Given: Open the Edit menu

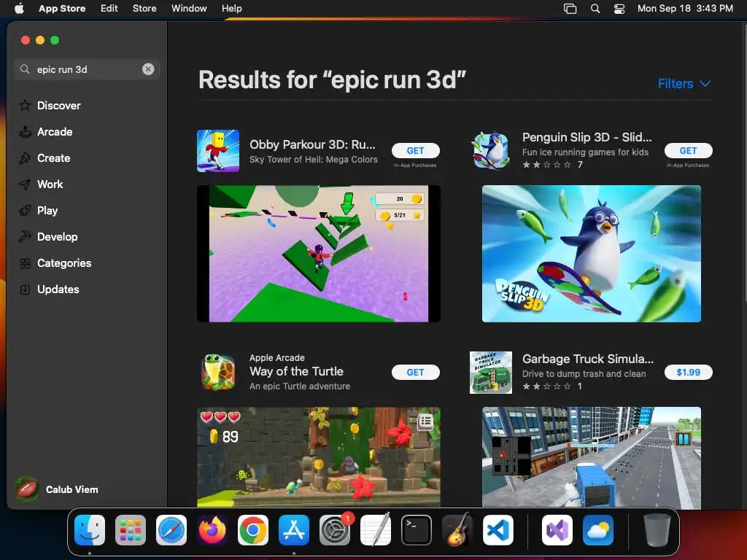Looking at the screenshot, I should [x=109, y=8].
